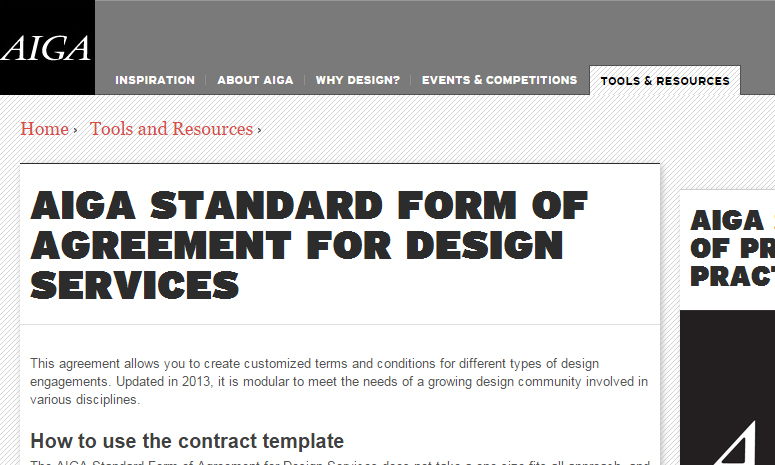The width and height of the screenshot is (775, 465).
Task: Open the Tools and Resources breadcrumb
Action: 171,129
